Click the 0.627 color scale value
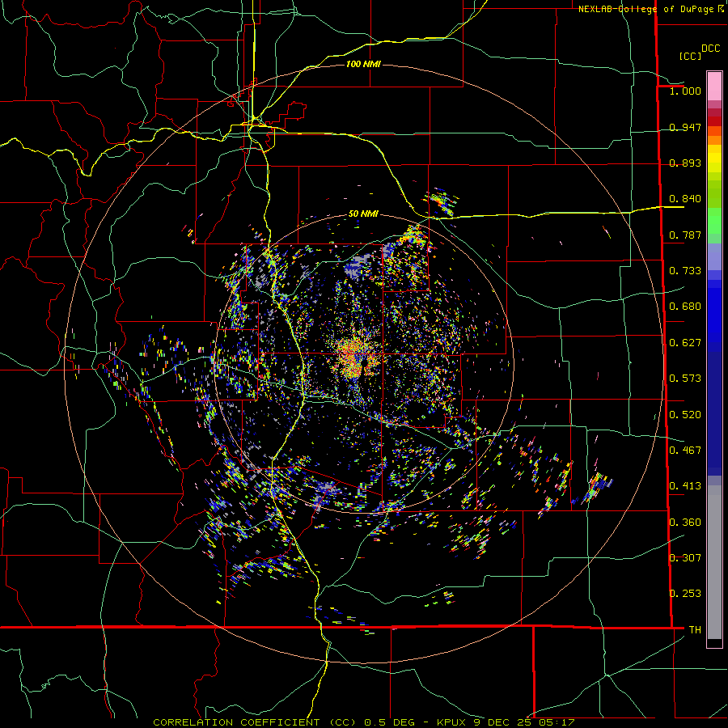Viewport: 728px width, 728px height. [x=685, y=343]
